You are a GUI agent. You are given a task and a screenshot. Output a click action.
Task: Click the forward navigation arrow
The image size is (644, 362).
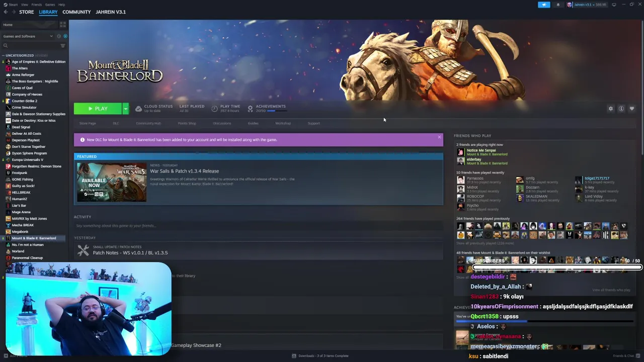[14, 12]
